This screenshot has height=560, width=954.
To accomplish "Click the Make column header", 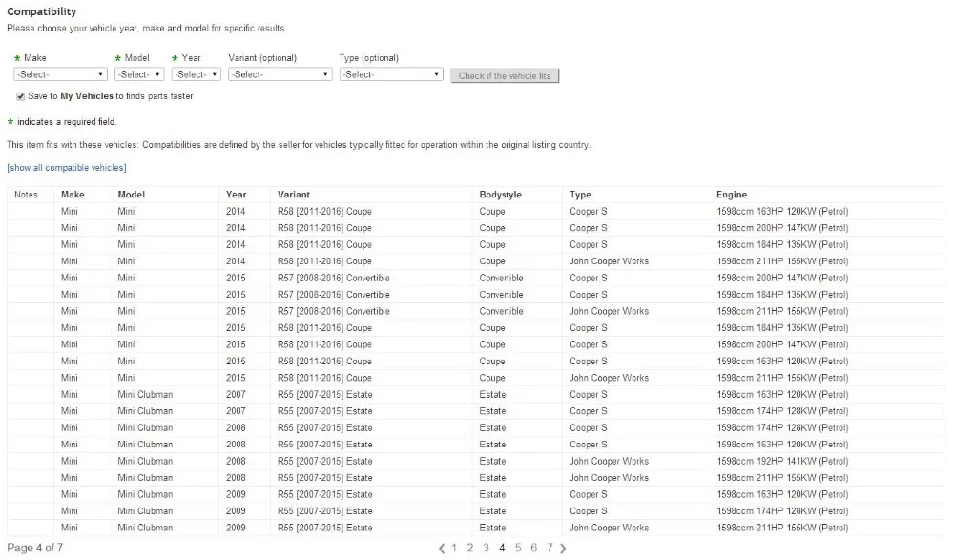I will 73,195.
